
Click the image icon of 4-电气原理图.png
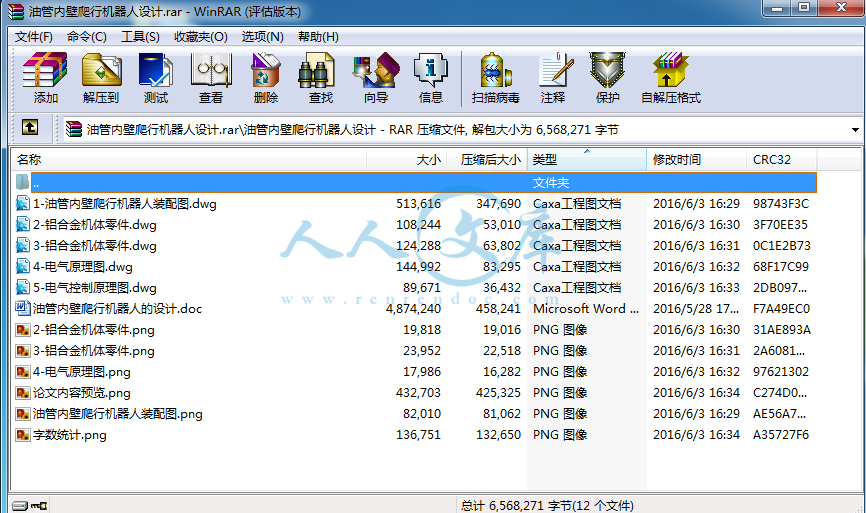[x=23, y=372]
